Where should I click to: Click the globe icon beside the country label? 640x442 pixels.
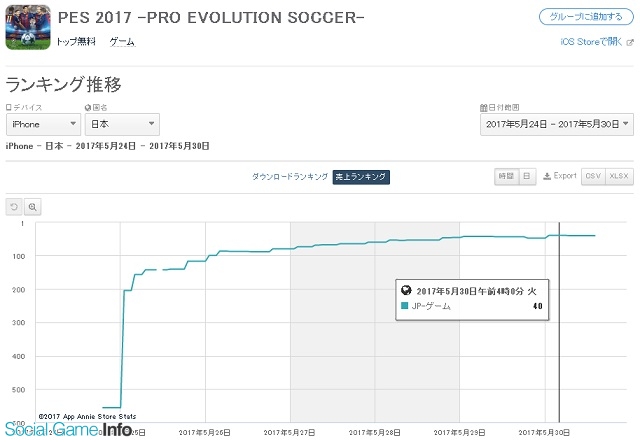(88, 107)
